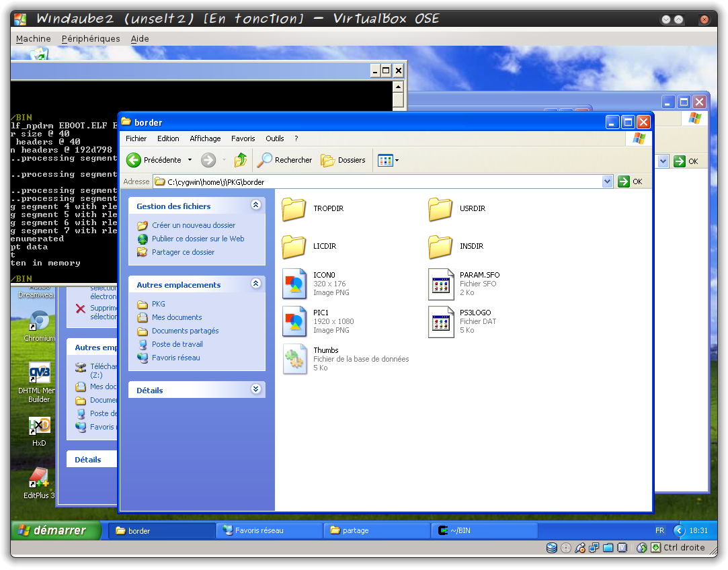The width and height of the screenshot is (728, 570).
Task: Expand the Détails panel
Action: tap(255, 389)
